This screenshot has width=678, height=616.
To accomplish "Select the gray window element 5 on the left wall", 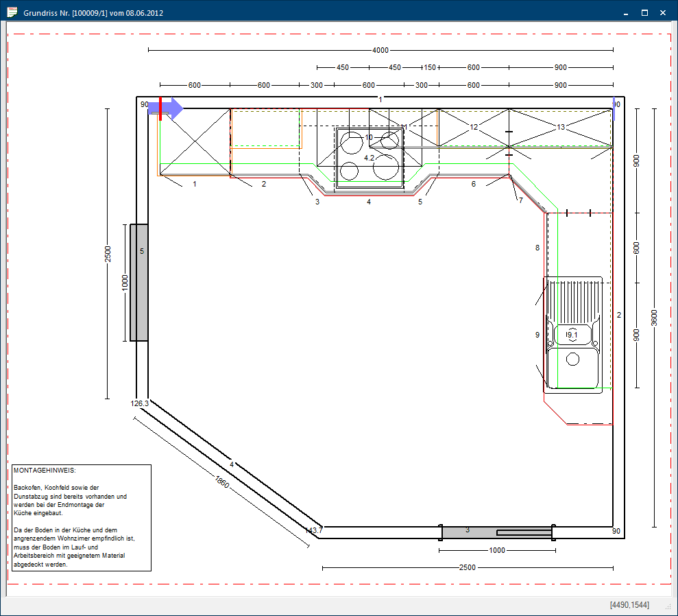I will (139, 282).
